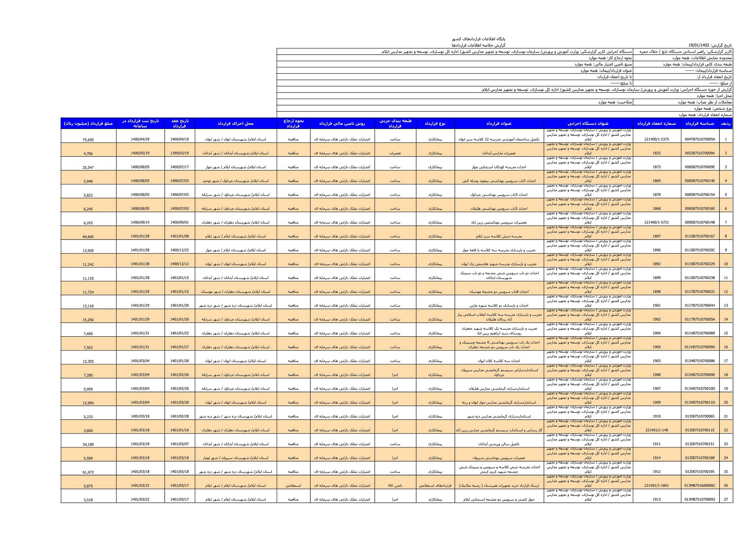
Task: Click row number 27 cell
Action: [726, 499]
